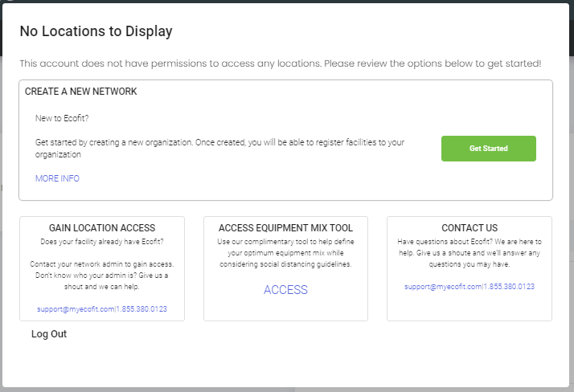Click the creating a new organization paragraph
The height and width of the screenshot is (392, 574).
coord(219,148)
